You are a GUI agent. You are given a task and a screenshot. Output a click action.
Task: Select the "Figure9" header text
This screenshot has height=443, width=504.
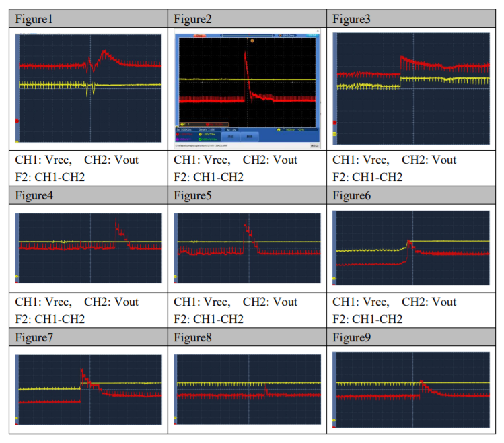coord(352,337)
